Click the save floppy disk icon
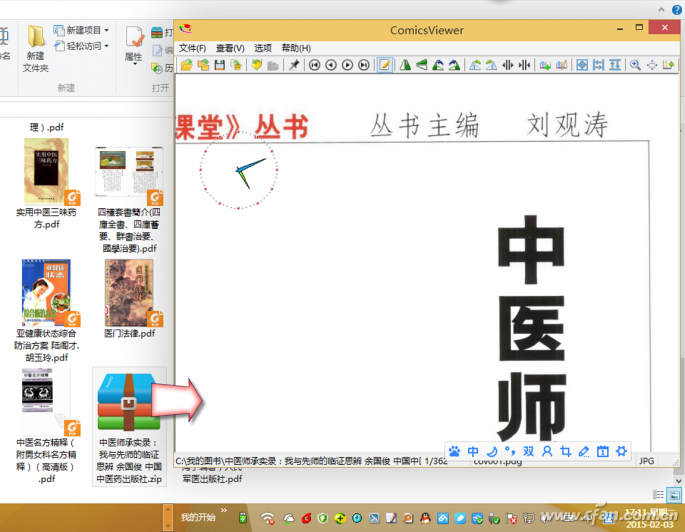The width and height of the screenshot is (685, 532). 220,66
